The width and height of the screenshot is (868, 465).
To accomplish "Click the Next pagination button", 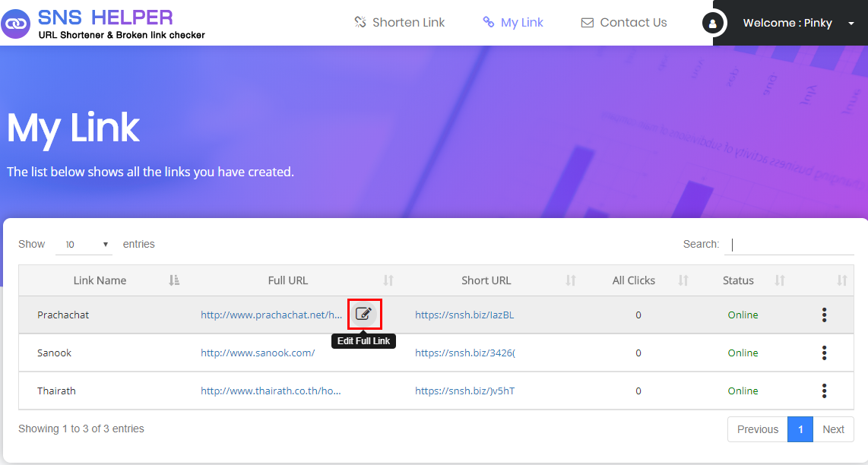I will [x=833, y=429].
